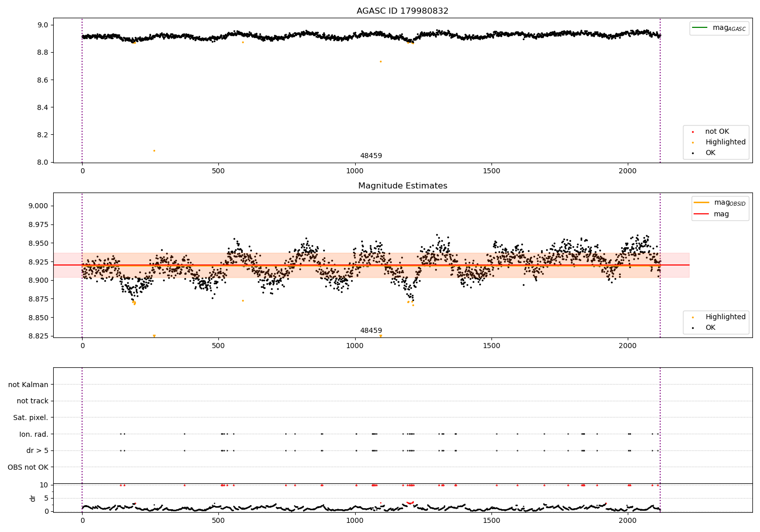Click the orange outlier point near magnitude 8.73
Viewport: 760px width, 532px height.
[x=381, y=62]
